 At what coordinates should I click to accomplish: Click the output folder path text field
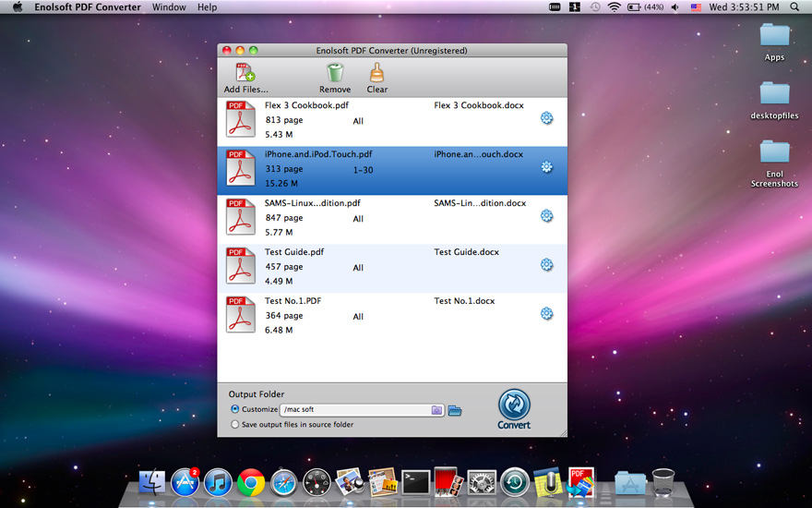click(354, 410)
